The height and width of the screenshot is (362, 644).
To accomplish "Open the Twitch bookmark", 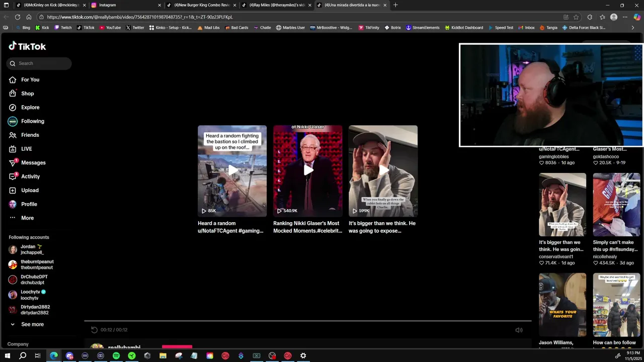I will click(x=62, y=28).
